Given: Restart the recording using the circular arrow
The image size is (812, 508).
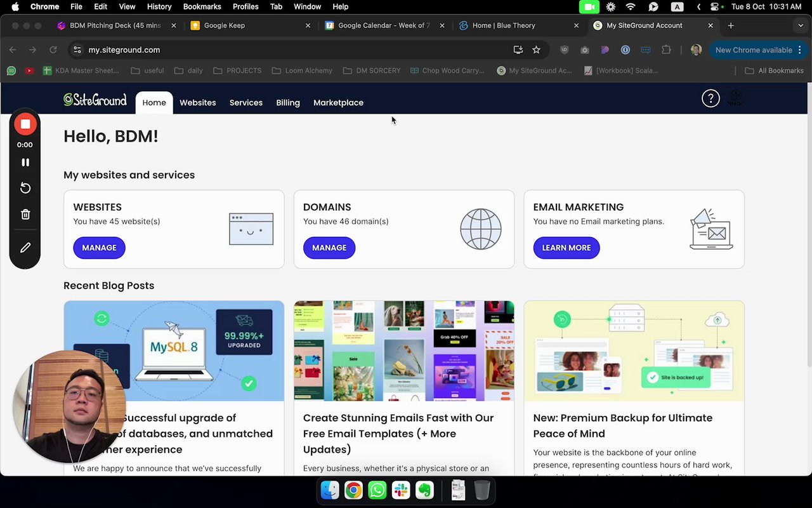Looking at the screenshot, I should [x=25, y=188].
